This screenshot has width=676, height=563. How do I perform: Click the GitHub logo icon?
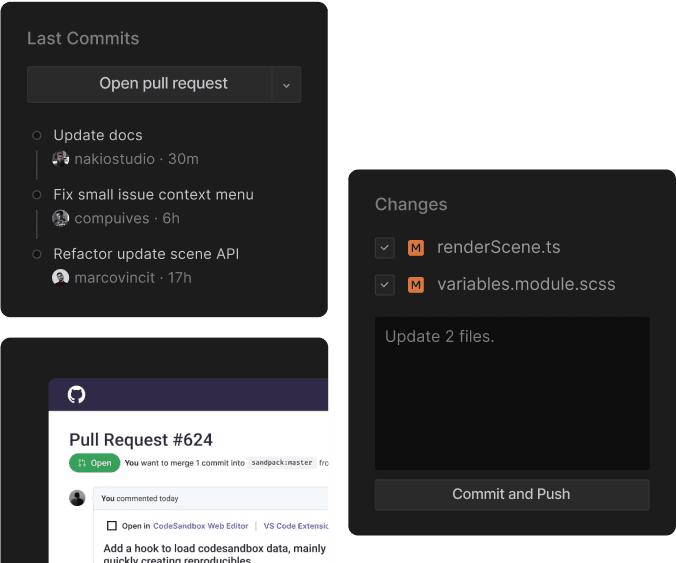pos(76,394)
